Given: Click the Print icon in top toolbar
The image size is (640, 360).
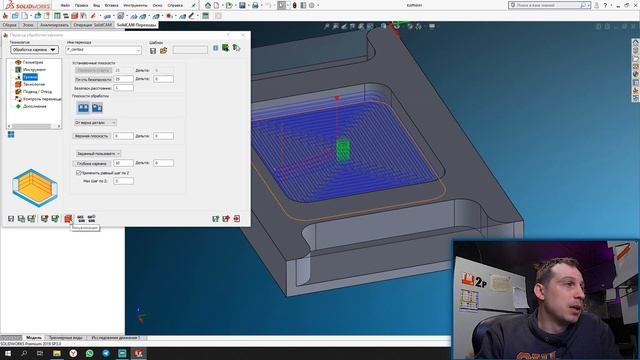Looking at the screenshot, I should click(x=256, y=5).
